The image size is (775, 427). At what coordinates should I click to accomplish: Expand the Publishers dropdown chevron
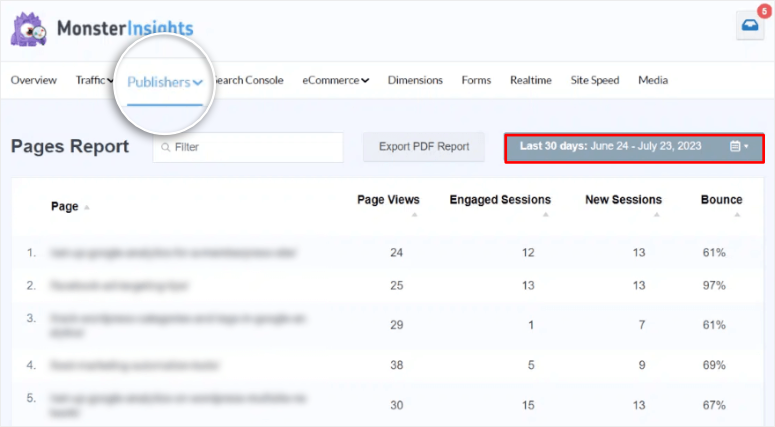click(x=198, y=83)
